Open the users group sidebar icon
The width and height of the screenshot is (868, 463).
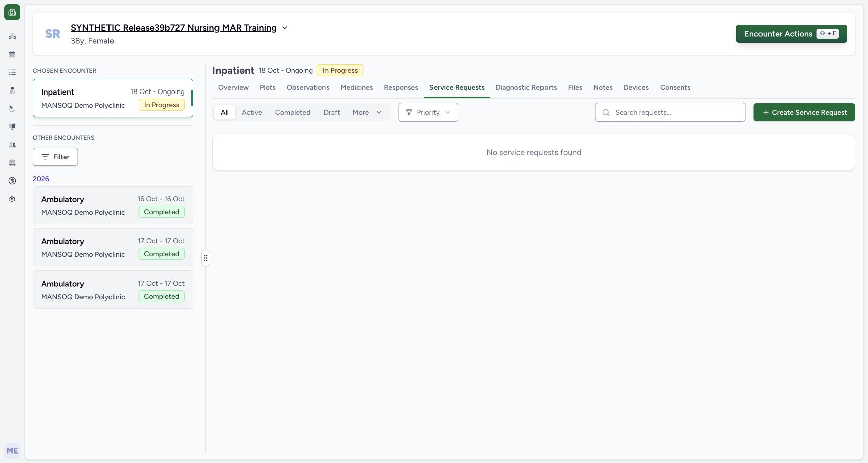pyautogui.click(x=12, y=145)
